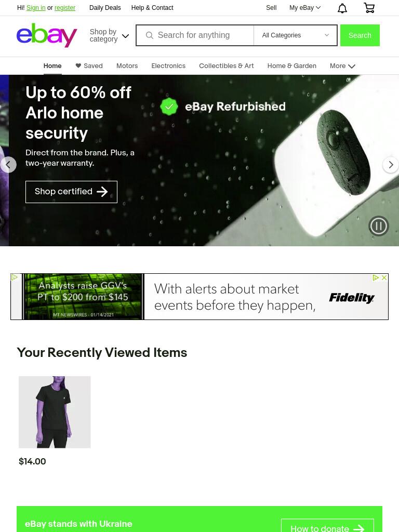
Task: Focus the Search for anything field
Action: pos(195,35)
